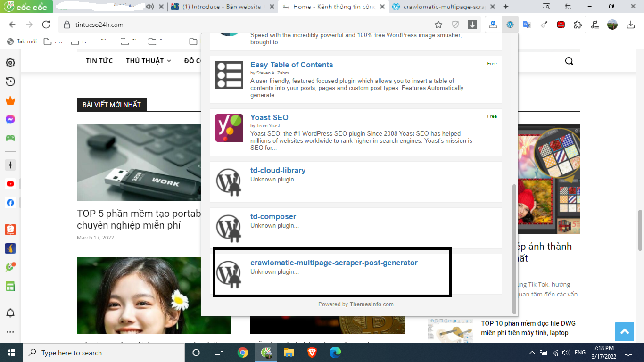Bookmark this page with the star icon
644x362 pixels.
click(438, 25)
